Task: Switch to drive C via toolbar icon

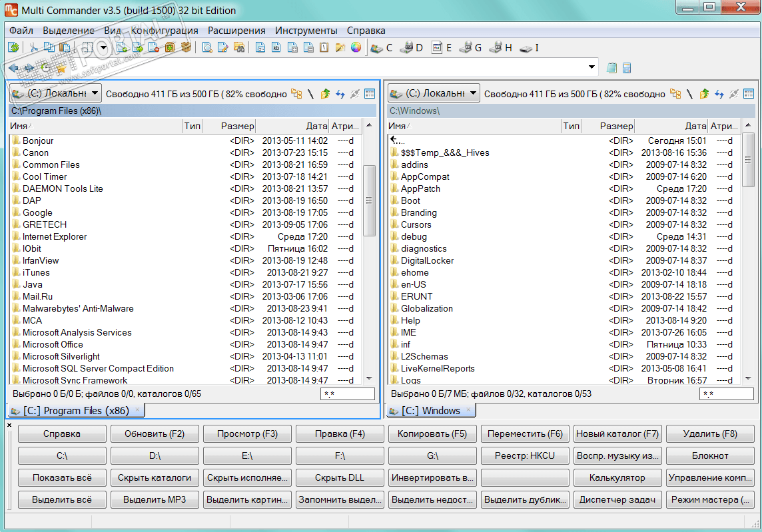Action: point(382,48)
